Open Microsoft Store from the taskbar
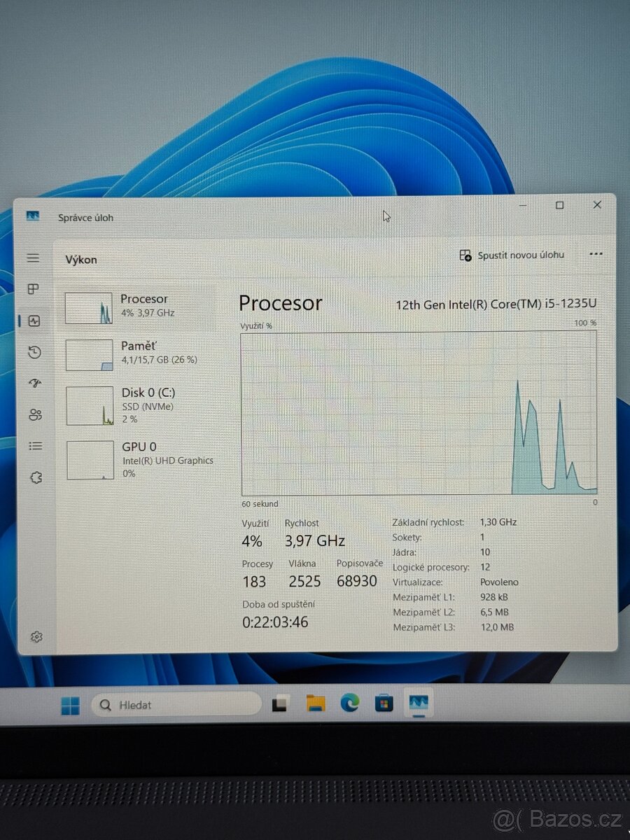 click(384, 705)
